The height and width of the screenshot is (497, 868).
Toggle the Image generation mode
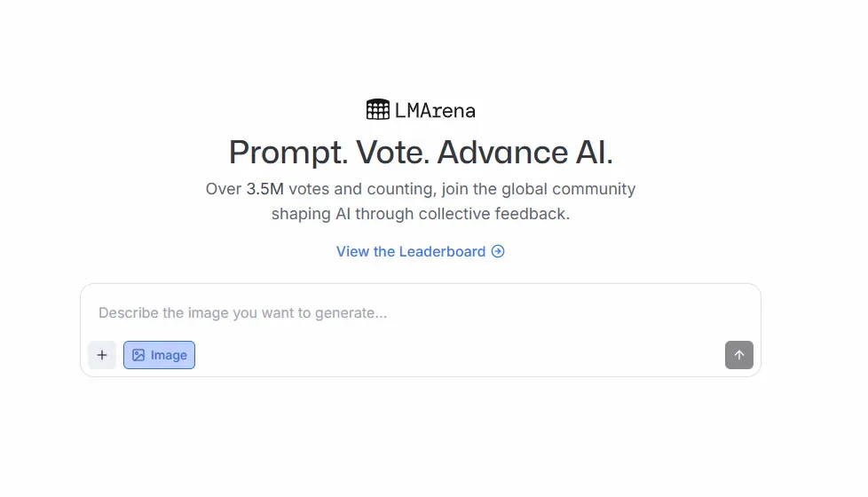[x=159, y=355]
